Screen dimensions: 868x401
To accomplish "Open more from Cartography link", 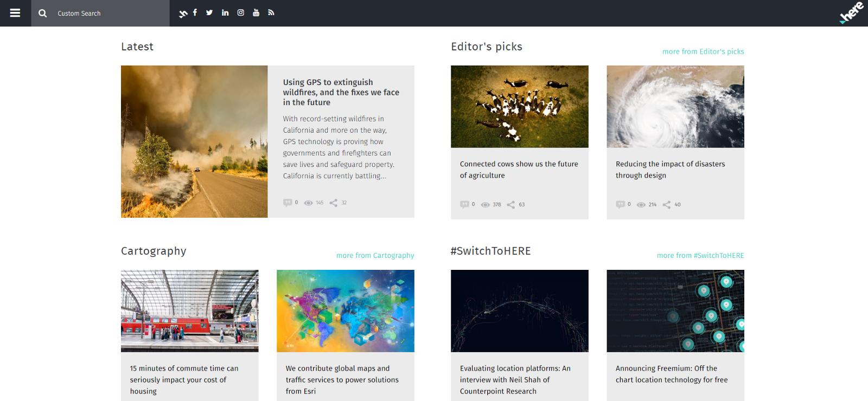I will click(x=375, y=255).
